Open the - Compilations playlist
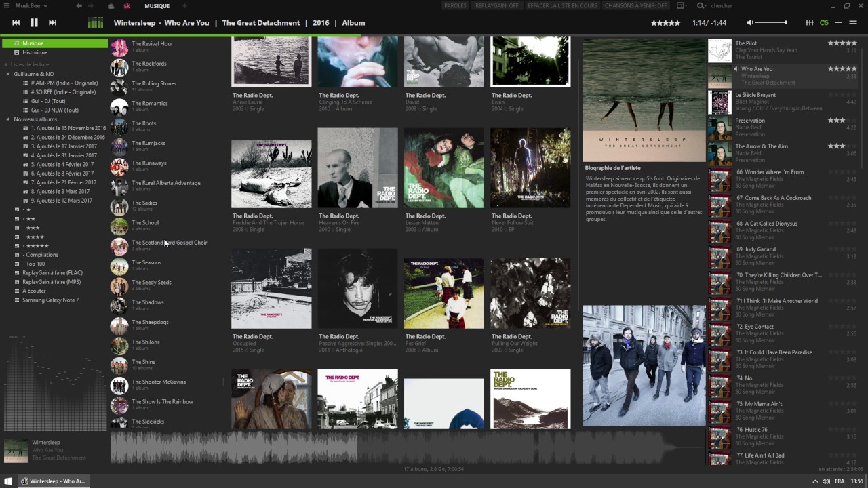 40,255
